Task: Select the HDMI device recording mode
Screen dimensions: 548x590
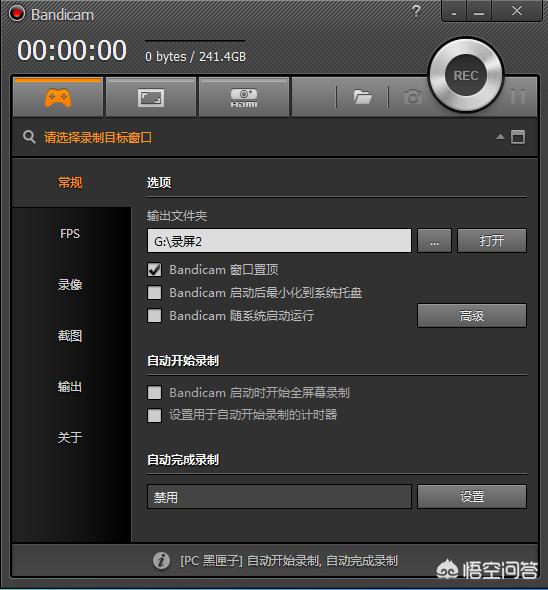Action: click(x=244, y=98)
